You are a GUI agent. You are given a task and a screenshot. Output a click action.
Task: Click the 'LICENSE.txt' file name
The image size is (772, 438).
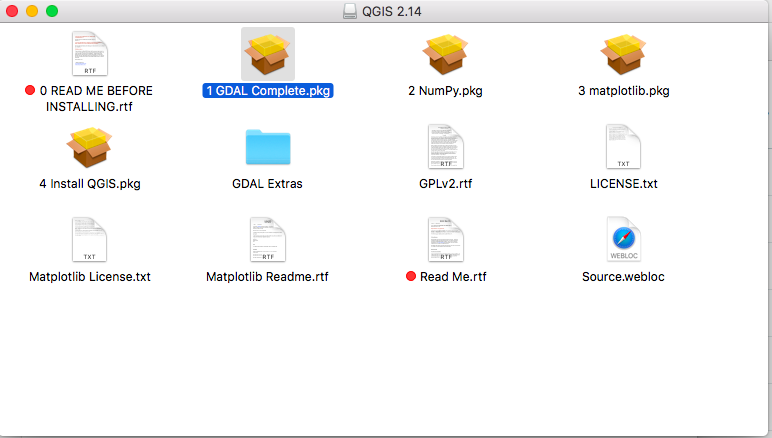[x=624, y=184]
